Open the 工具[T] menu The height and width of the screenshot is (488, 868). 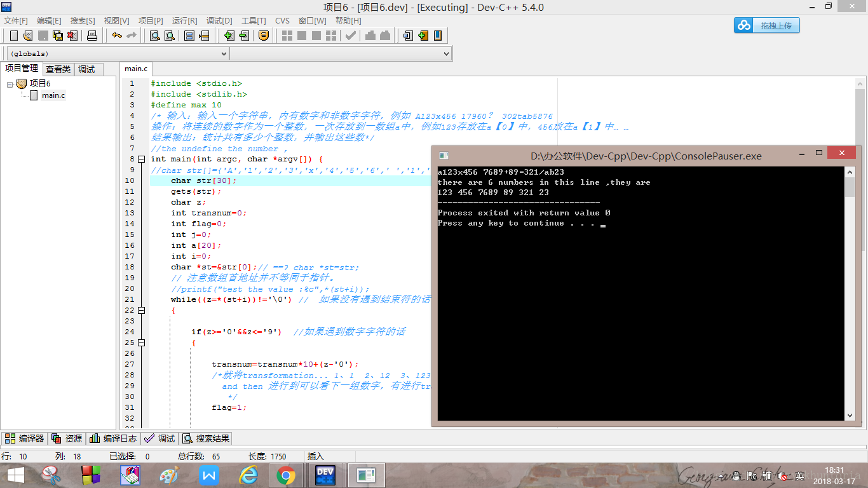coord(254,21)
